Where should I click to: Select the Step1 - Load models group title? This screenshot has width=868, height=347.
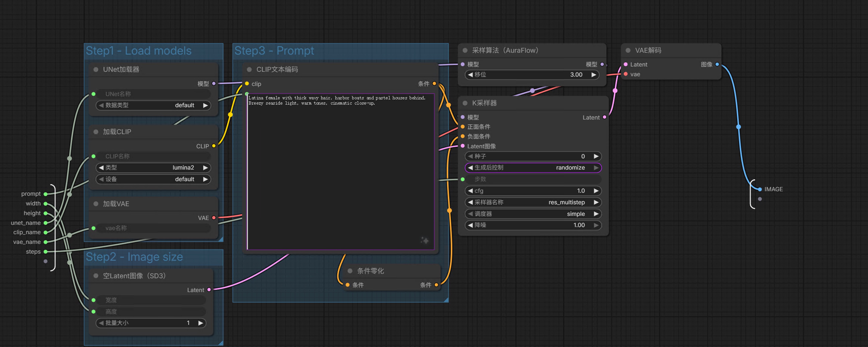(x=139, y=51)
